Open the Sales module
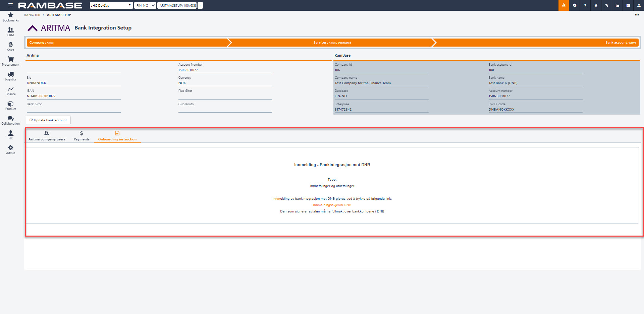 (x=11, y=47)
